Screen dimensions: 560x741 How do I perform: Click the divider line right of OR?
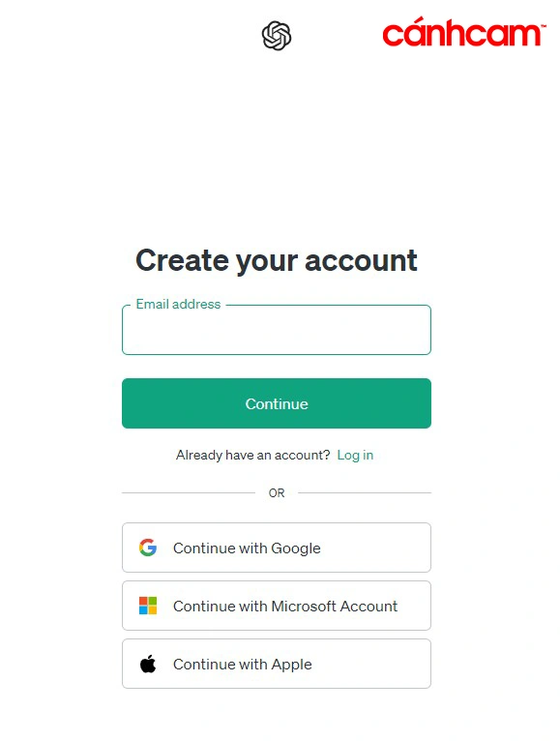(365, 493)
